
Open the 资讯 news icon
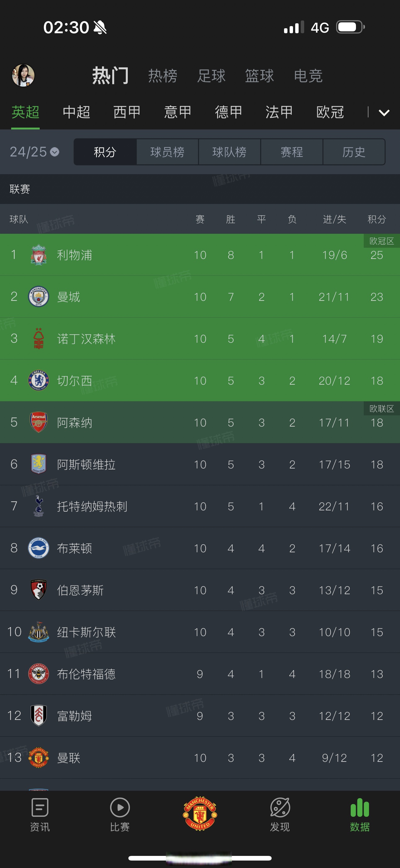point(40,808)
